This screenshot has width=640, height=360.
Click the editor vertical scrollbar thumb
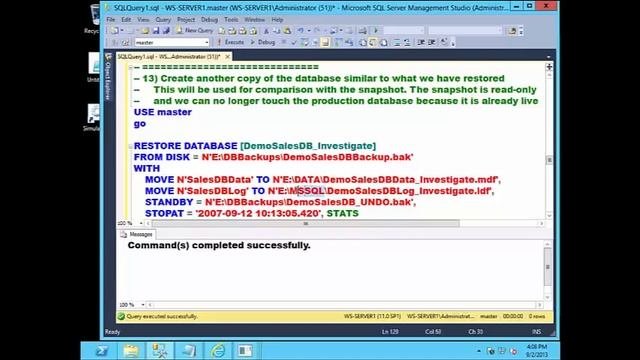(x=549, y=160)
